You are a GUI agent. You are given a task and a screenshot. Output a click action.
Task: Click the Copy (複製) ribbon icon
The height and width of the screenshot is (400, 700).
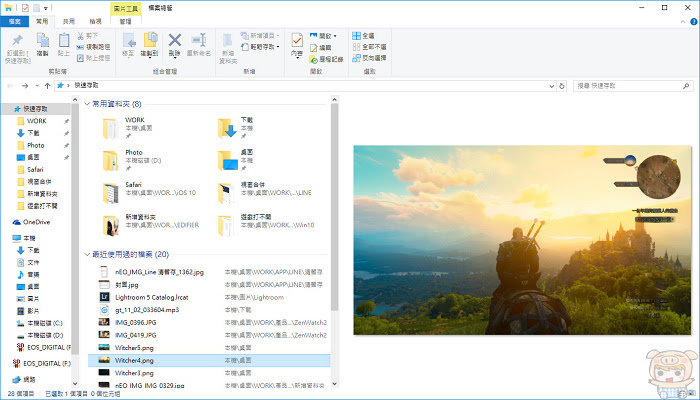42,41
